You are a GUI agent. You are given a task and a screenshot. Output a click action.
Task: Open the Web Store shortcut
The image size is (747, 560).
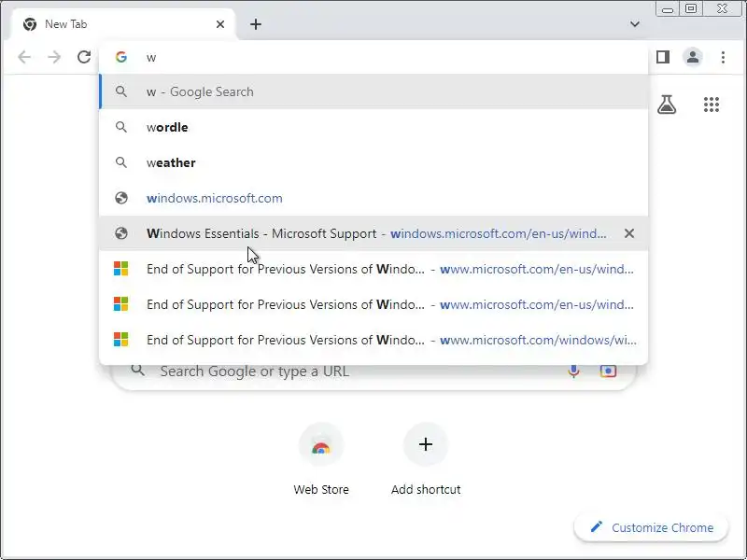[321, 459]
